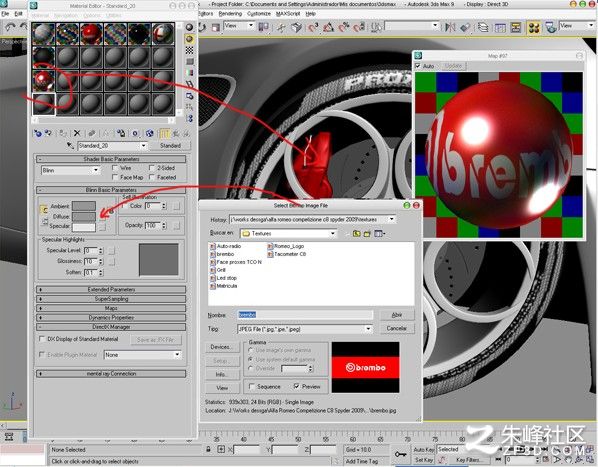This screenshot has width=598, height=467.
Task: Click Pick Material from Object eyedropper
Action: (70, 146)
